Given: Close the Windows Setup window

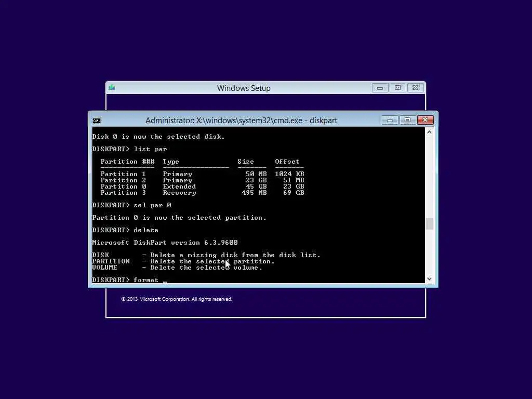Looking at the screenshot, I should (x=415, y=88).
